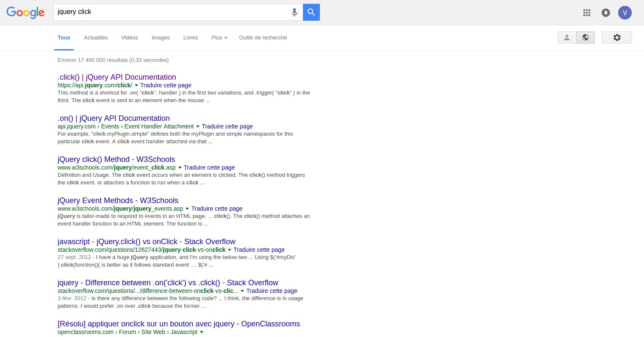
Task: Click the blue search magnifier button
Action: point(311,12)
